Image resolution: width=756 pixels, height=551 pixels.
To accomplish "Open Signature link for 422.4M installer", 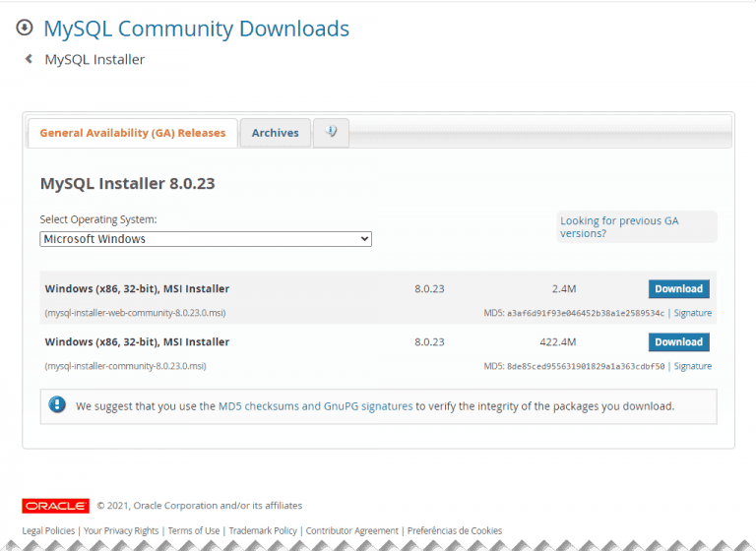I will tap(692, 366).
